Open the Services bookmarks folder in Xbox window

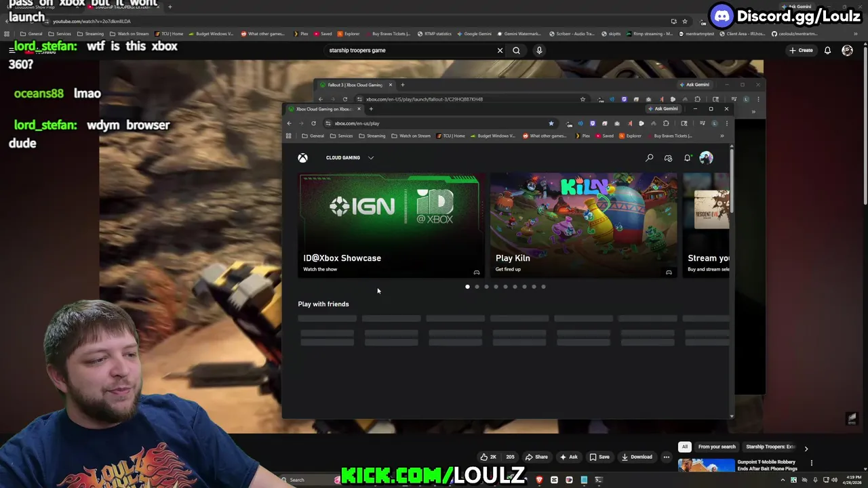click(x=341, y=136)
